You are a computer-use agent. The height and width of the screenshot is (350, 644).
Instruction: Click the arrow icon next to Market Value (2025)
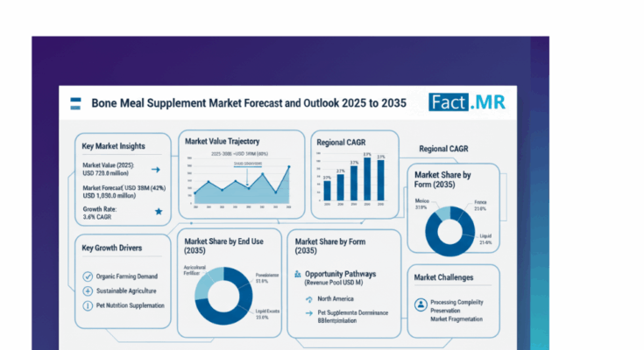156,170
